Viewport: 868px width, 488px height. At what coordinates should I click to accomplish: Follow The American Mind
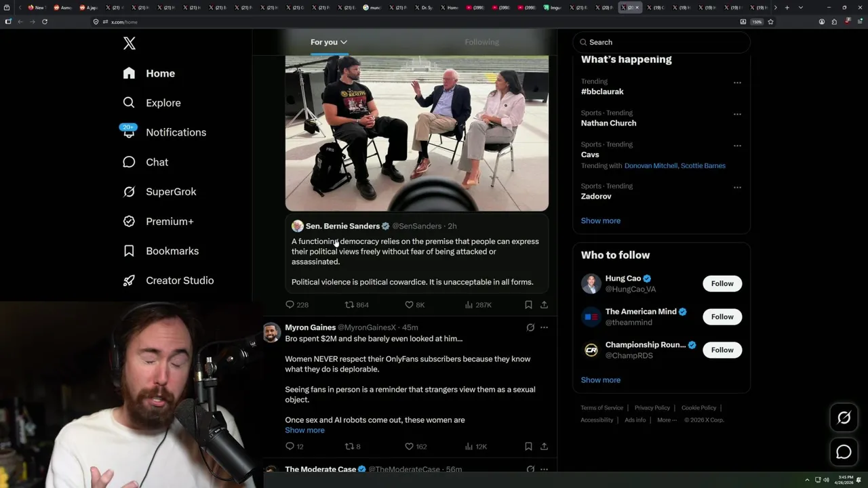722,317
